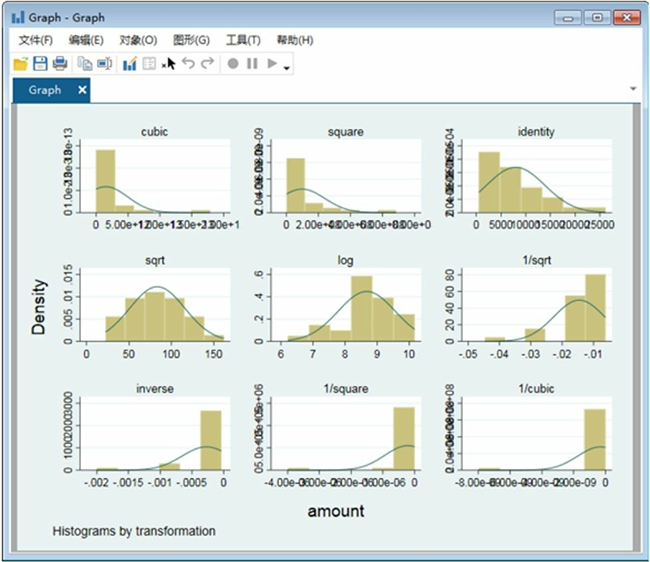Click the Open file folder icon
The height and width of the screenshot is (562, 650).
[x=20, y=64]
